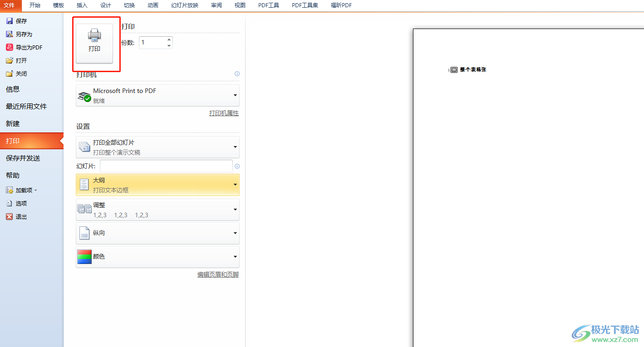Click the copies number field
This screenshot has width=644, height=347.
click(152, 43)
